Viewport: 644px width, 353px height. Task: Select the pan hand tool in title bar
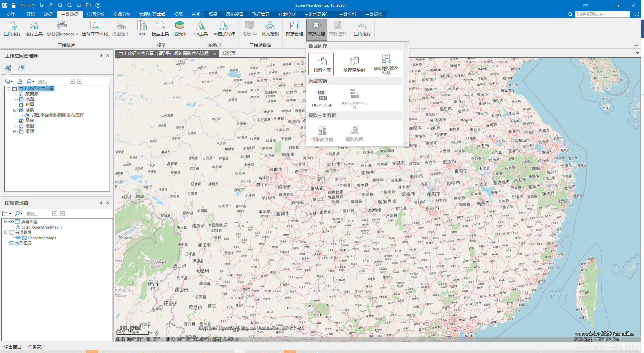(51, 5)
